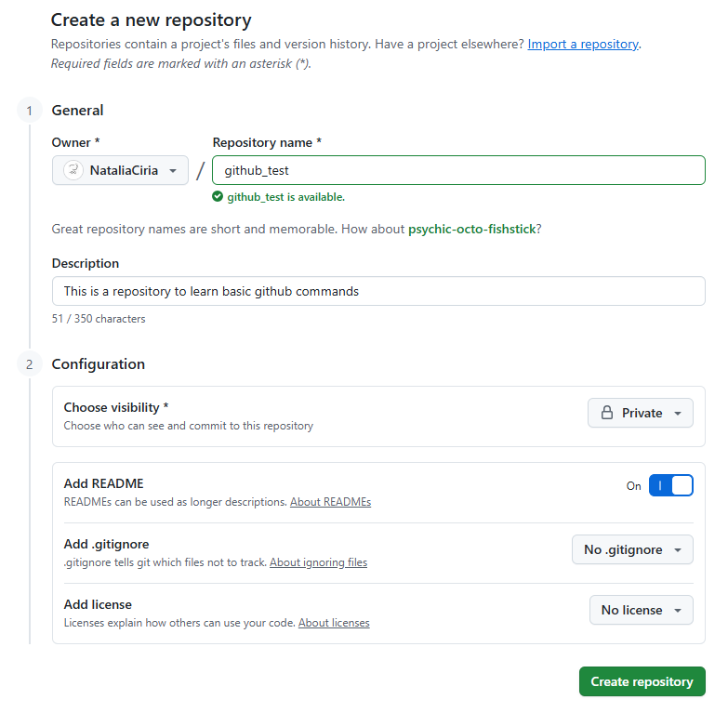Click the lock icon on Private button

pyautogui.click(x=607, y=413)
